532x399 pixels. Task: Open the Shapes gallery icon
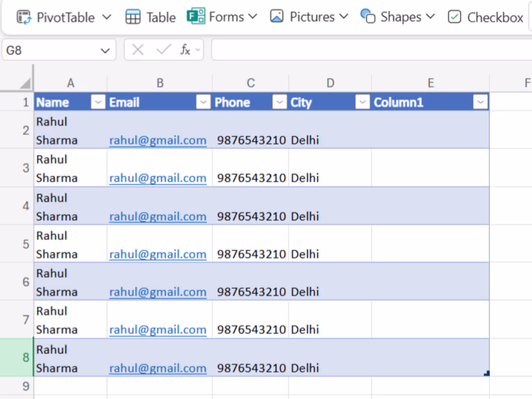(x=368, y=17)
